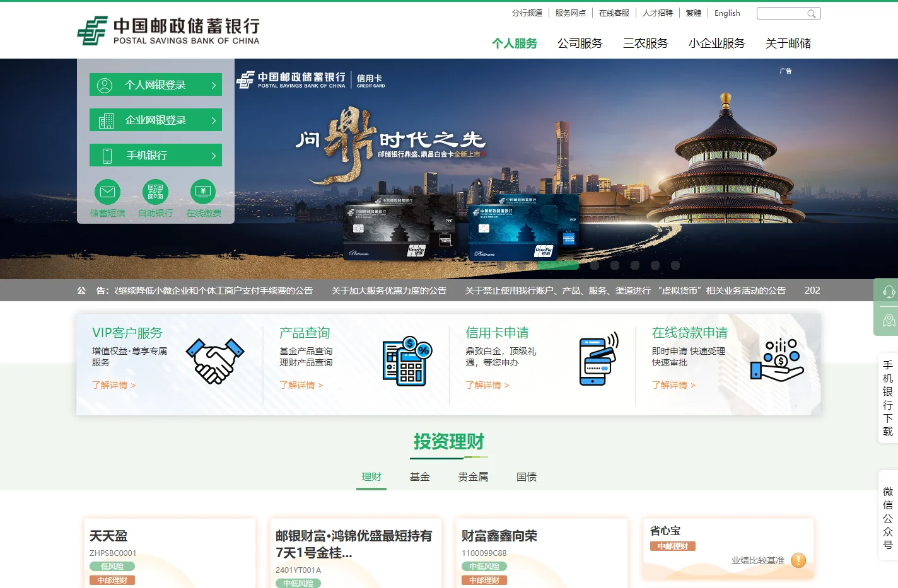This screenshot has width=898, height=588.
Task: Open the 天天盈 product card
Action: (x=170, y=553)
